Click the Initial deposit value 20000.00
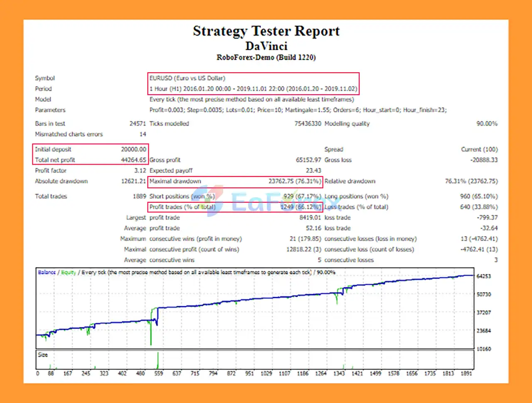The height and width of the screenshot is (403, 532). coord(133,149)
